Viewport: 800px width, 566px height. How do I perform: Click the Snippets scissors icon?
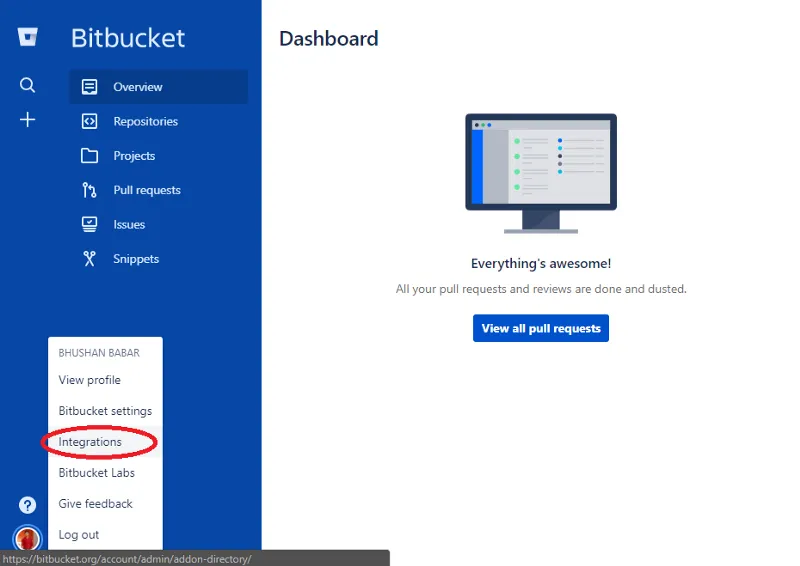click(x=89, y=259)
